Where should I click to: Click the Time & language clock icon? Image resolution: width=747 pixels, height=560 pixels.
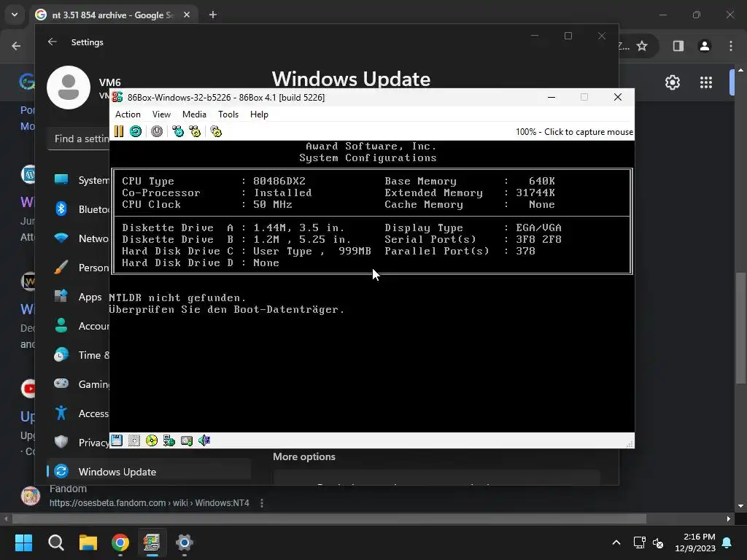tap(61, 355)
